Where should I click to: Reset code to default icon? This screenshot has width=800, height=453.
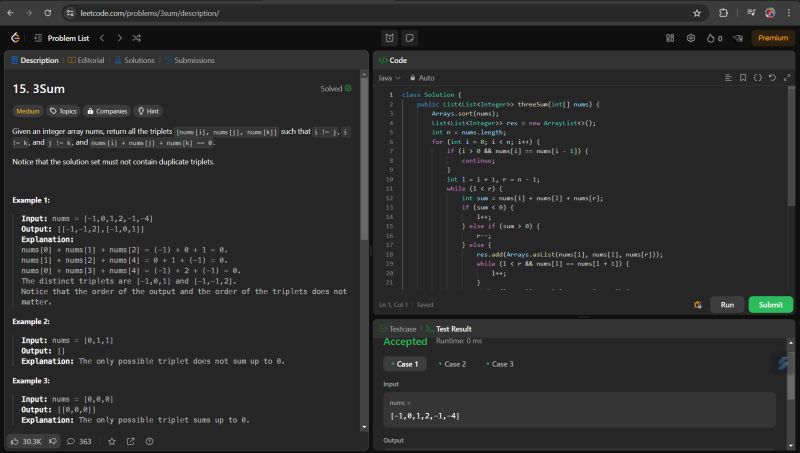click(x=772, y=78)
